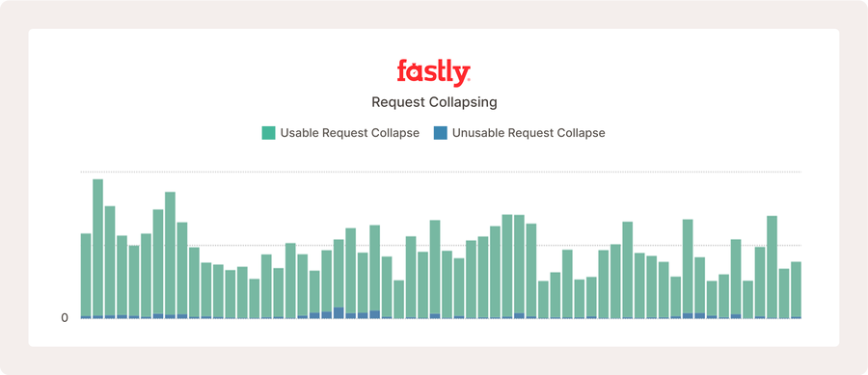868x375 pixels.
Task: Select the fourth bar from the left
Action: pyautogui.click(x=122, y=277)
